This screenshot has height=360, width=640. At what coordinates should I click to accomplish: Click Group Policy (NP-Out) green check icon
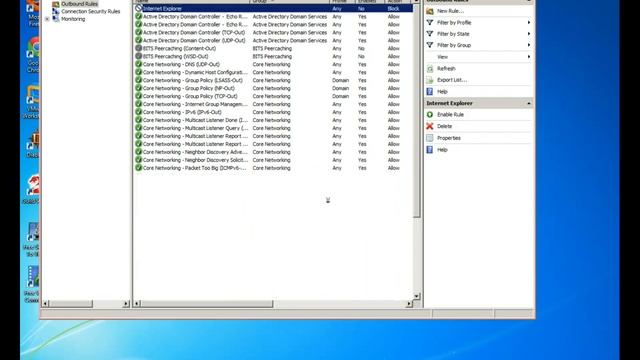(x=138, y=88)
